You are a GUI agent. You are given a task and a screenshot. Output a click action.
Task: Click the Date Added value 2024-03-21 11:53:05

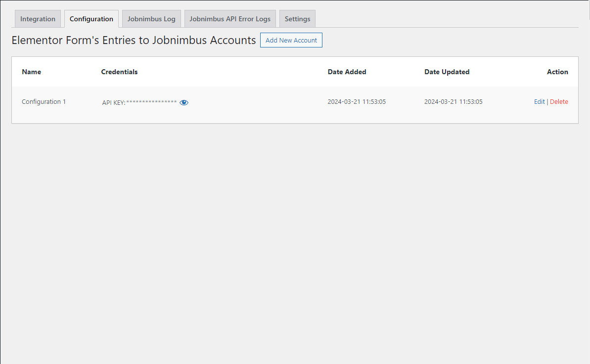[x=357, y=102]
